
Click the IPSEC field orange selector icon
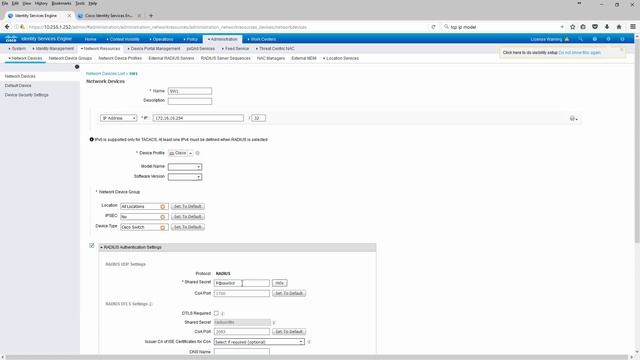[162, 217]
